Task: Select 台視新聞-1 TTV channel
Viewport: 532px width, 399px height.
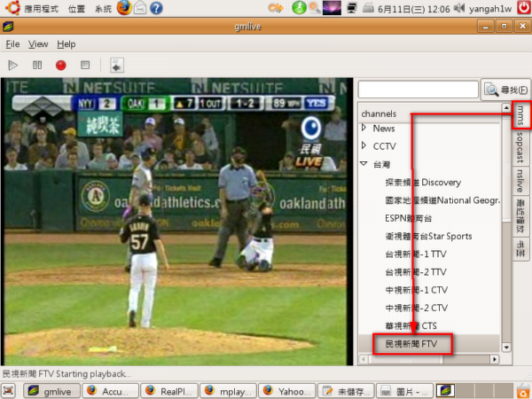Action: coord(416,254)
